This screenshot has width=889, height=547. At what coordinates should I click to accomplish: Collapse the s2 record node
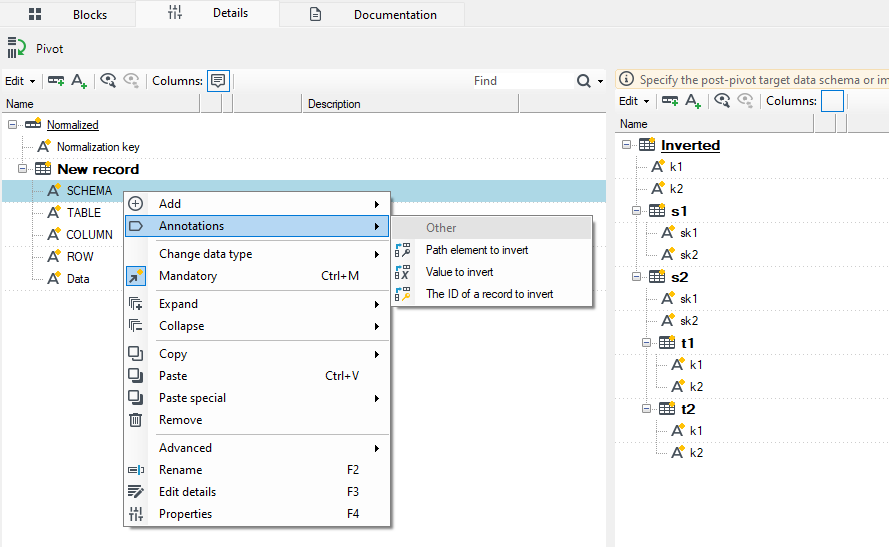636,277
